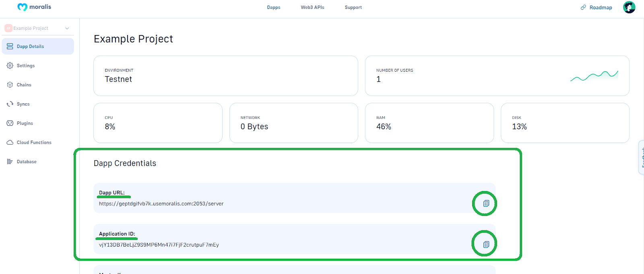
Task: Click the Number of Users card value
Action: click(x=378, y=79)
